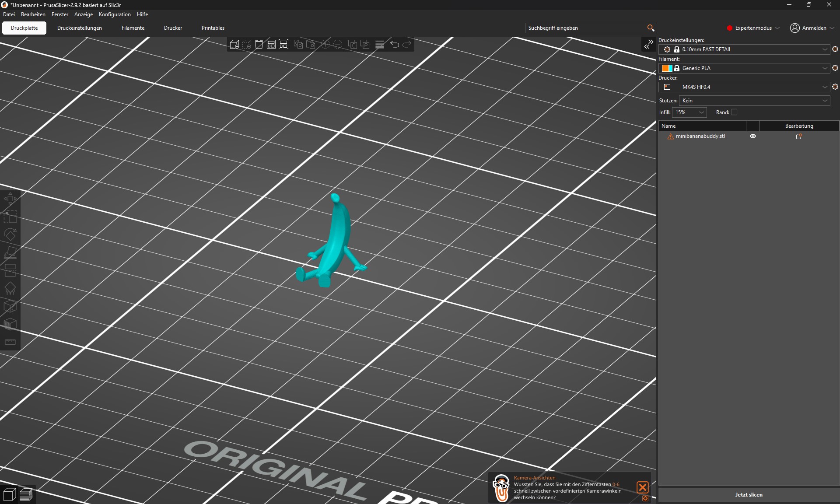The image size is (840, 504).
Task: Open printer settings gear beside MK4S HF0.4
Action: tap(835, 87)
